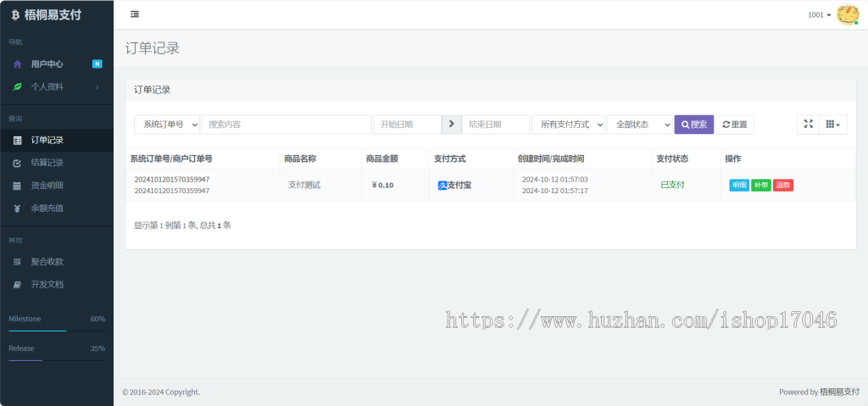Image resolution: width=868 pixels, height=406 pixels.
Task: Expand the 个人资料 submenu chevron
Action: [x=97, y=87]
